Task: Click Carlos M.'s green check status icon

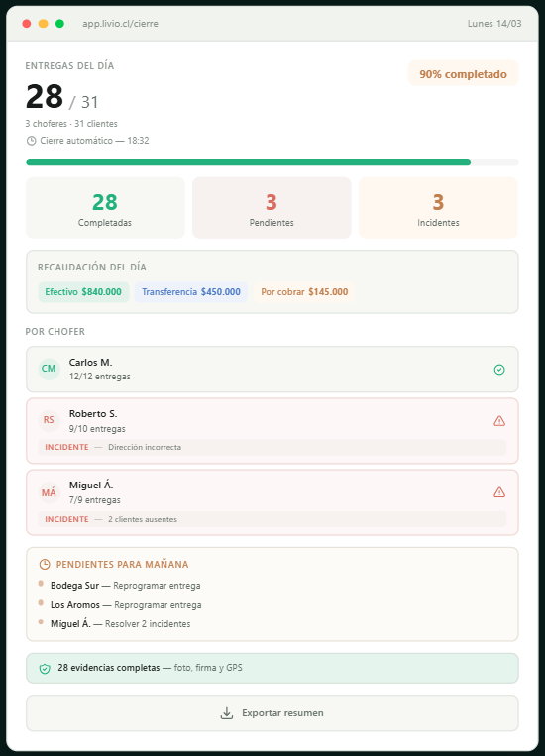Action: tap(499, 370)
